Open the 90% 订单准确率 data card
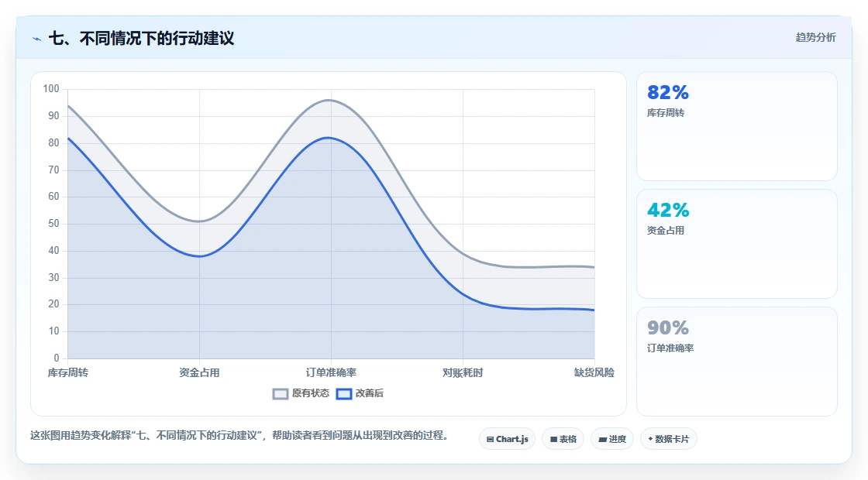The image size is (868, 480). [x=737, y=361]
